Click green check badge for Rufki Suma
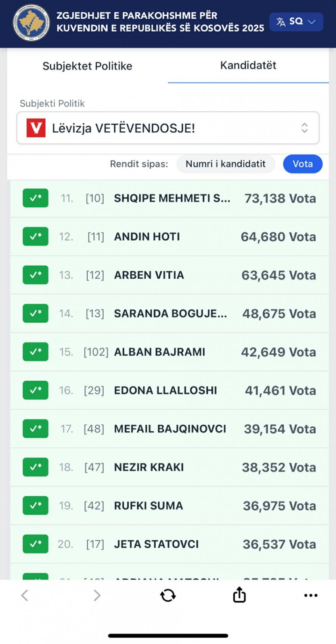 tap(35, 506)
